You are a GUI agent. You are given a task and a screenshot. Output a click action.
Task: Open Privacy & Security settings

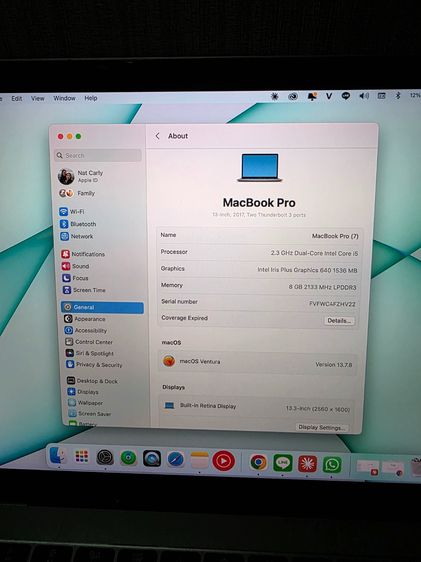94,365
